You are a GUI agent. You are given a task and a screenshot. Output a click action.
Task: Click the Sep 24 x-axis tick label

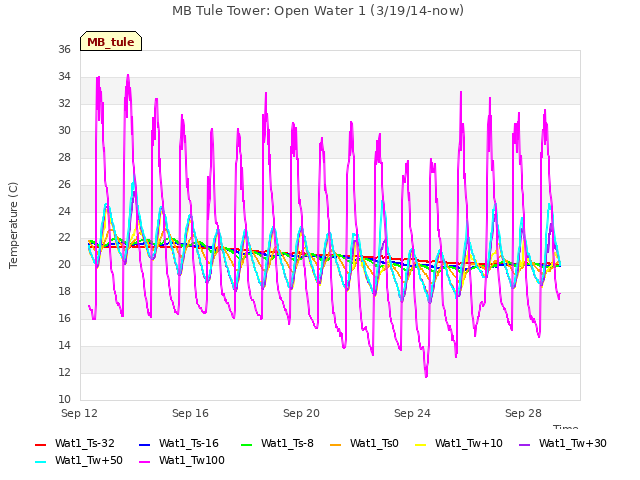coord(412,413)
